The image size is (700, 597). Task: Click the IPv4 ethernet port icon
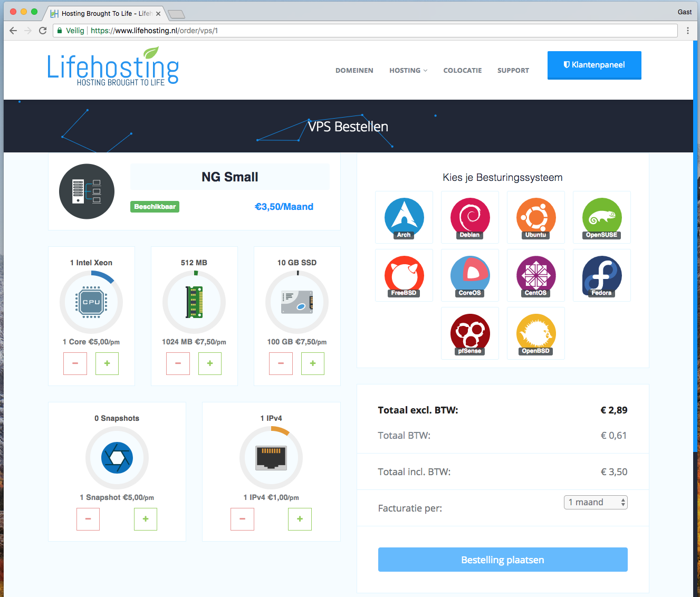(x=271, y=458)
